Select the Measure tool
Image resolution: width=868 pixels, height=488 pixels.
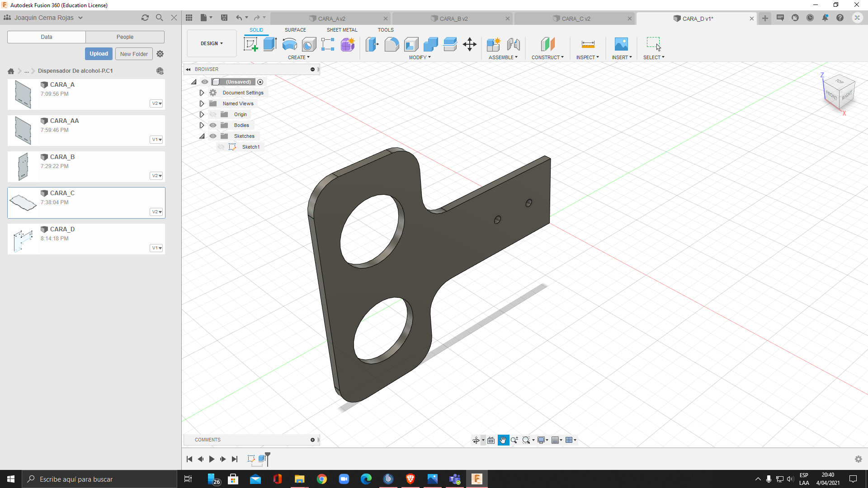[588, 44]
